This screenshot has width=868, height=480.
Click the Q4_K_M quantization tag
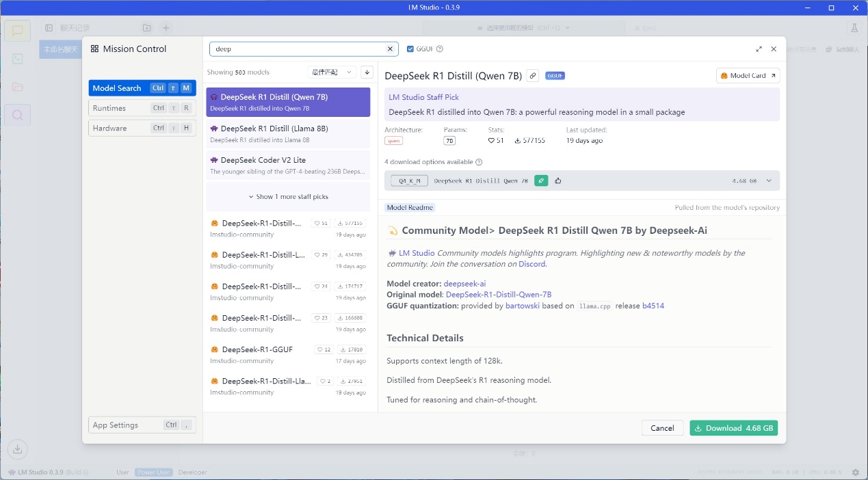(x=409, y=181)
